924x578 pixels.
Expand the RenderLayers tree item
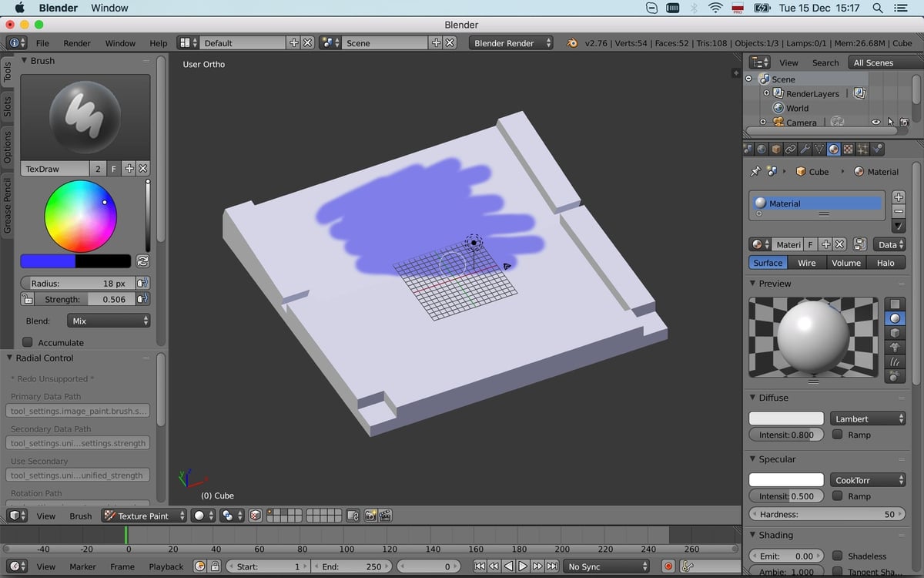pos(766,93)
